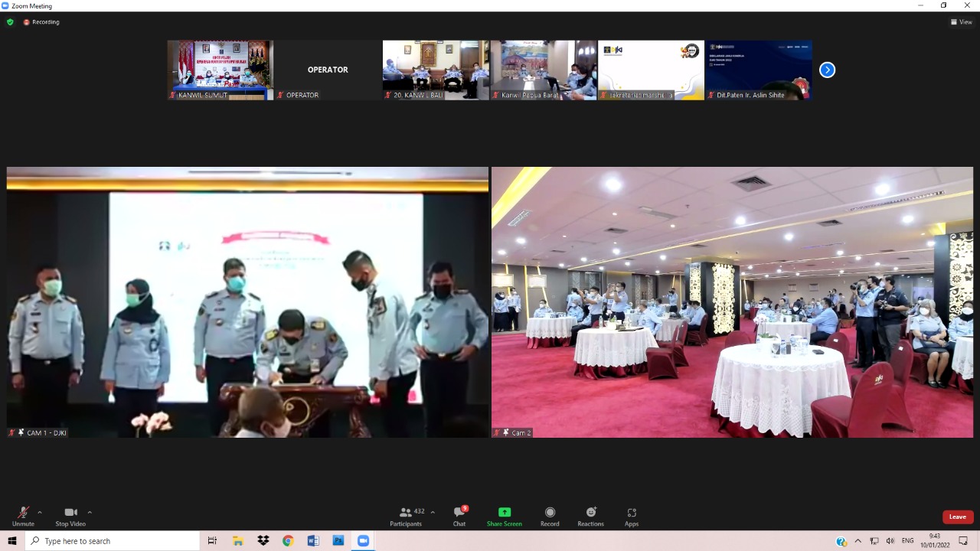
Task: Unmute the microphone
Action: tap(23, 516)
